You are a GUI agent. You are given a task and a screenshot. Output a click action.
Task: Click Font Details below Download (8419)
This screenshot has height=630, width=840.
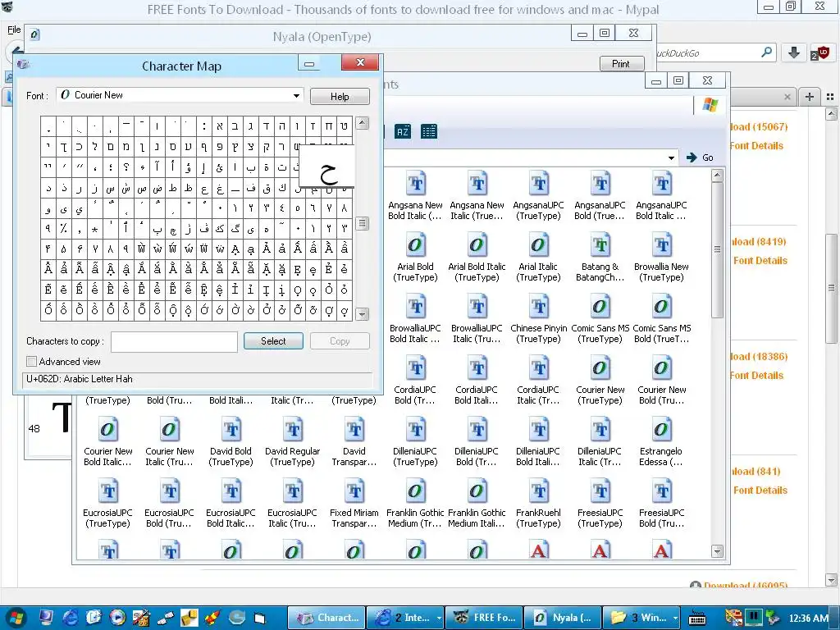coord(760,260)
